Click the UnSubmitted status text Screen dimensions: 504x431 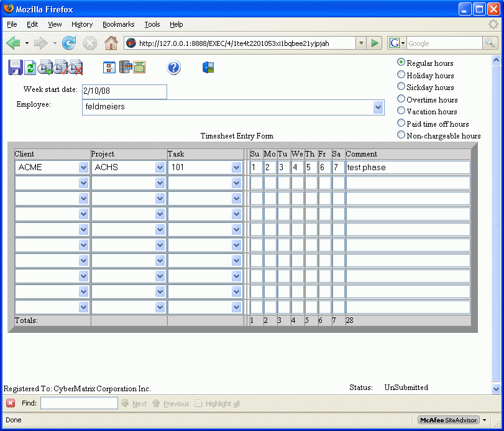pos(406,388)
